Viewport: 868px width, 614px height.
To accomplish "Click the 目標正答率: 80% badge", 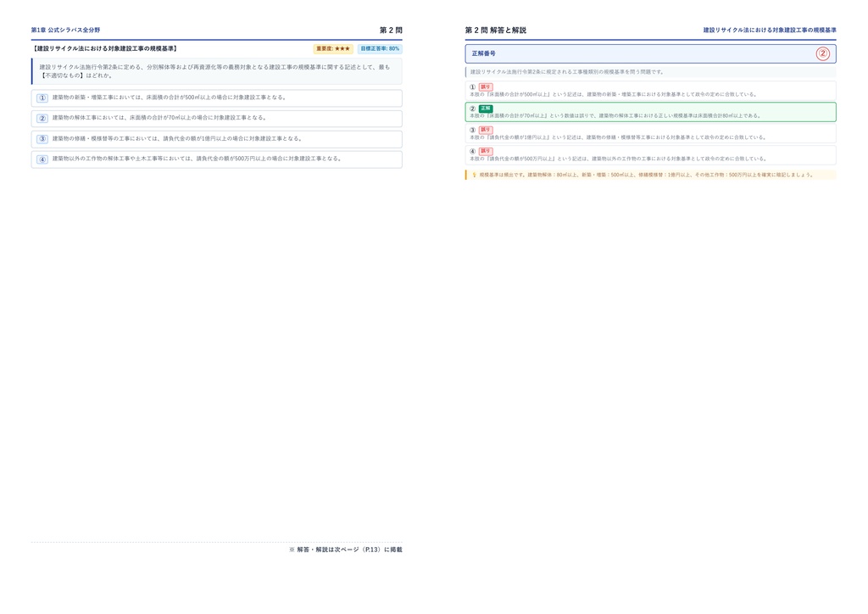I will [380, 48].
